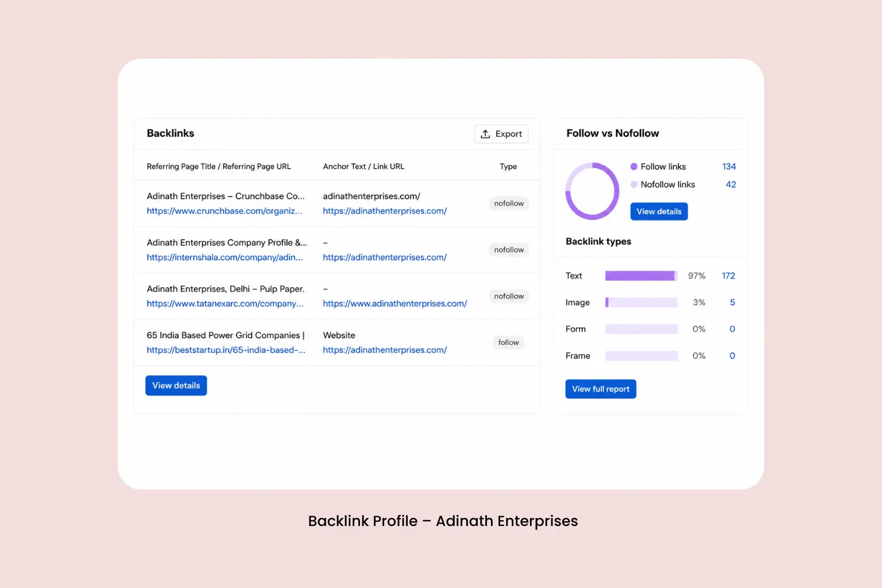882x588 pixels.
Task: Click the Follow links count 134
Action: click(729, 167)
